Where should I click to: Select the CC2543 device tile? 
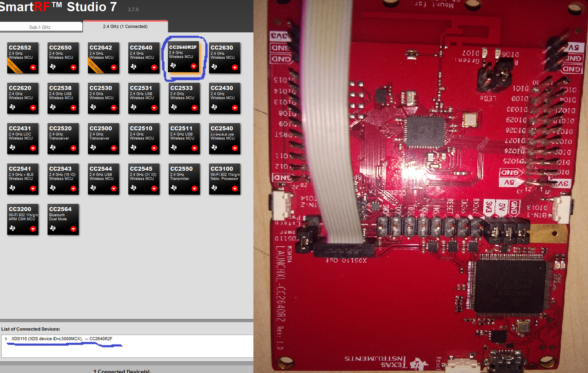pyautogui.click(x=63, y=179)
